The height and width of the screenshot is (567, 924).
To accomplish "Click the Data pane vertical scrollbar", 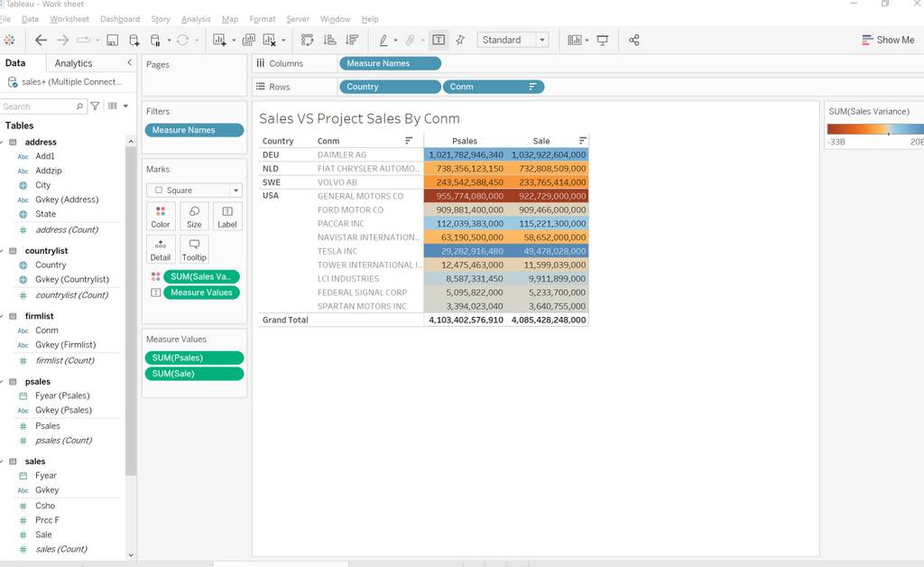I will tap(130, 310).
